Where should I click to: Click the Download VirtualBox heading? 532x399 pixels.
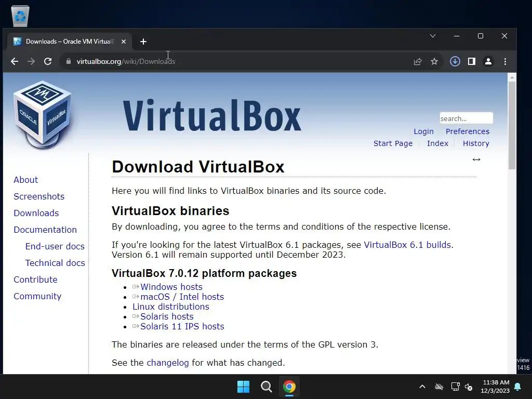point(198,167)
